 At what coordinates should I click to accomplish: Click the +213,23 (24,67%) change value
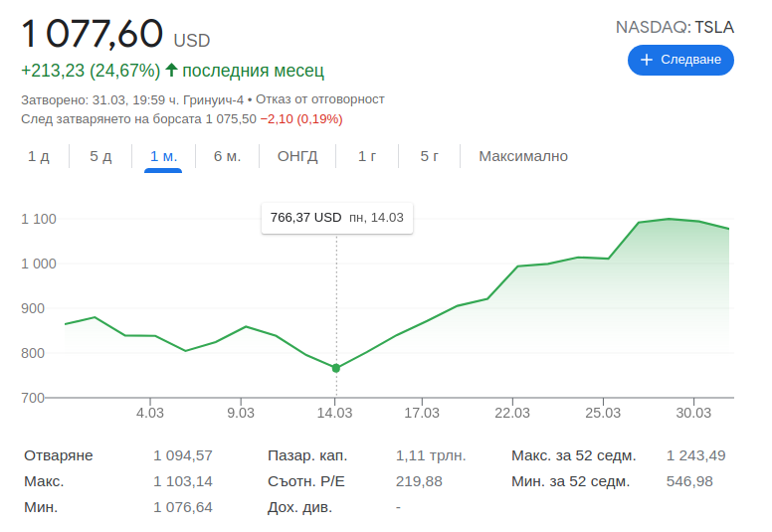[91, 71]
